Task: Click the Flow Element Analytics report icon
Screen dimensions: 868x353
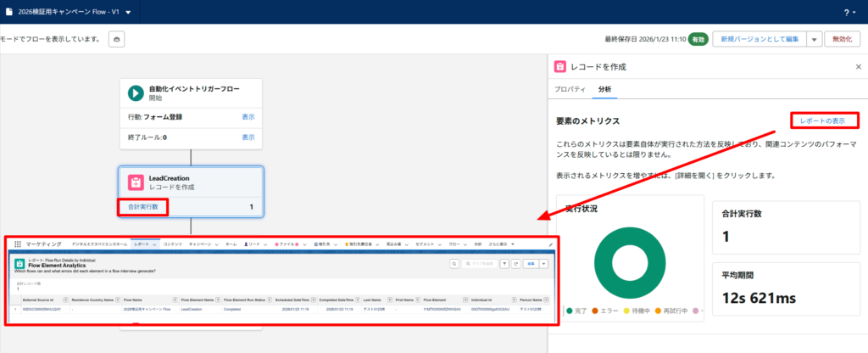Action: click(x=19, y=264)
